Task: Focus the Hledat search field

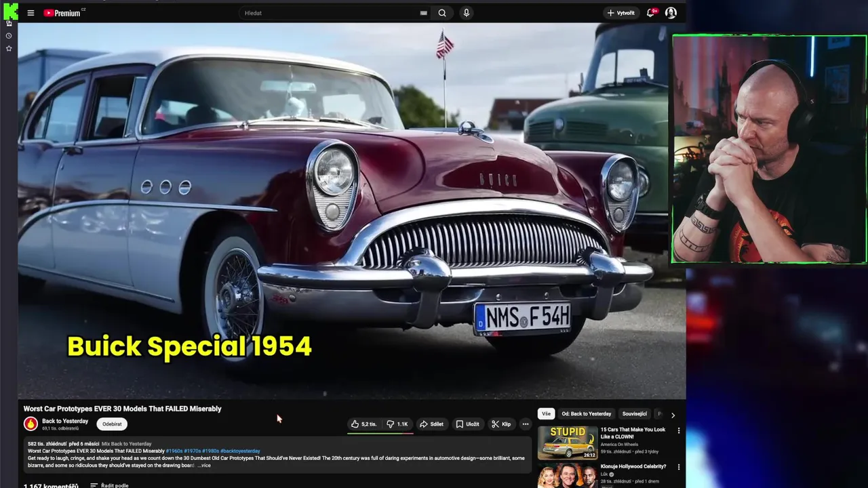Action: click(x=329, y=13)
